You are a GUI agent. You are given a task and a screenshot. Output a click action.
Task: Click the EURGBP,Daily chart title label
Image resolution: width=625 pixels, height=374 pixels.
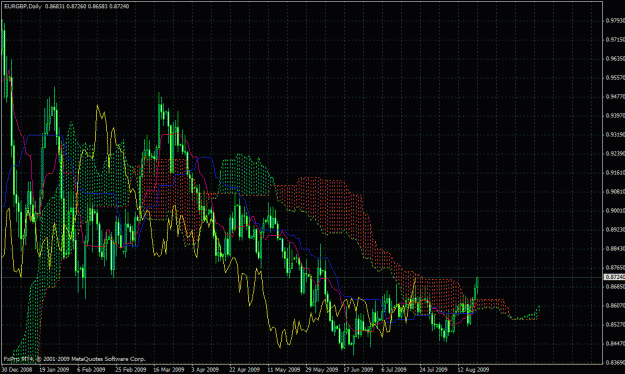click(x=23, y=6)
